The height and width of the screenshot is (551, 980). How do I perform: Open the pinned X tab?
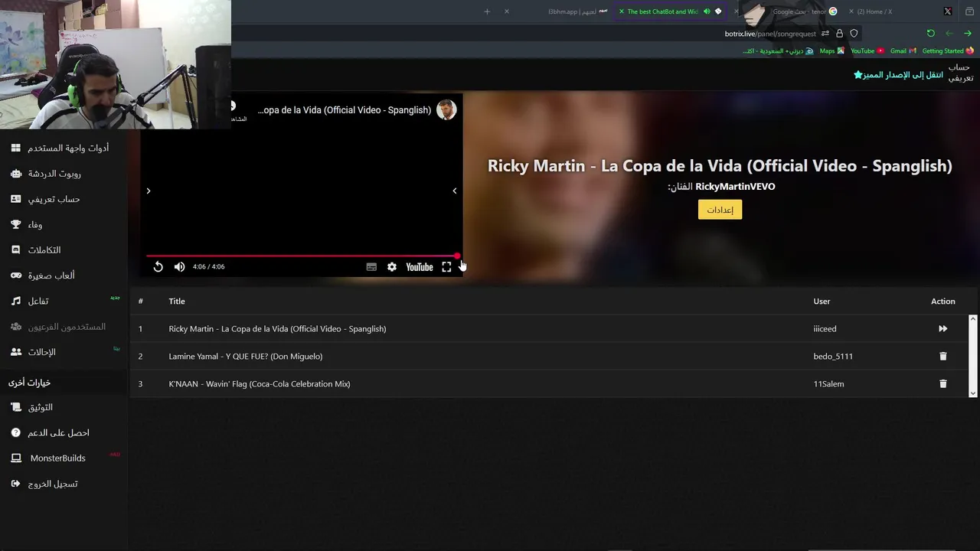click(x=948, y=11)
